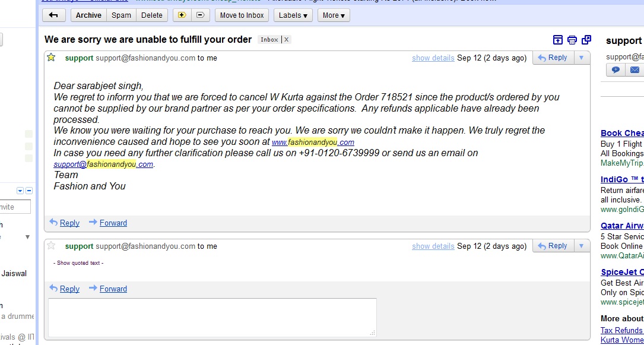The width and height of the screenshot is (644, 345).
Task: Click Reply link below first message
Action: coord(69,223)
